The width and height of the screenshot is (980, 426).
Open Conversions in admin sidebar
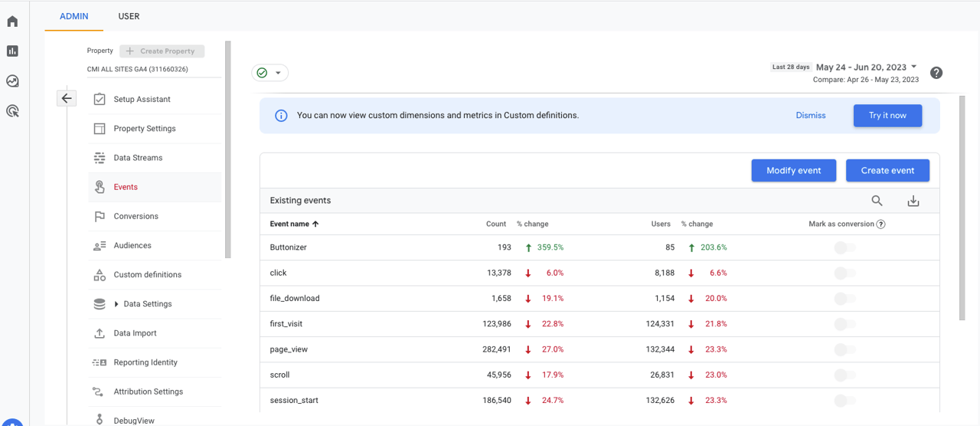(136, 217)
